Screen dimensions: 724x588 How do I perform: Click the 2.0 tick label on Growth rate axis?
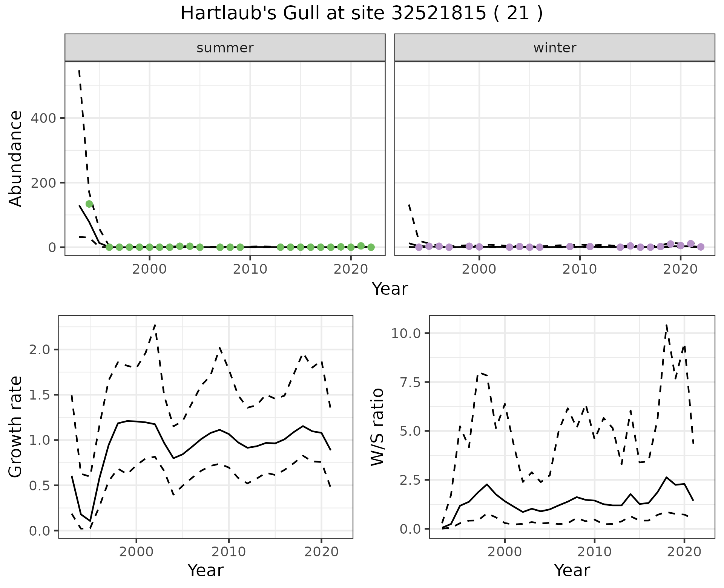coord(39,350)
